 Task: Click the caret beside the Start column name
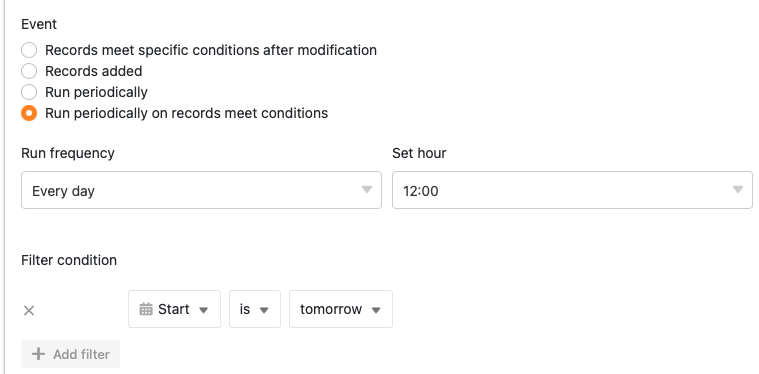pyautogui.click(x=204, y=310)
